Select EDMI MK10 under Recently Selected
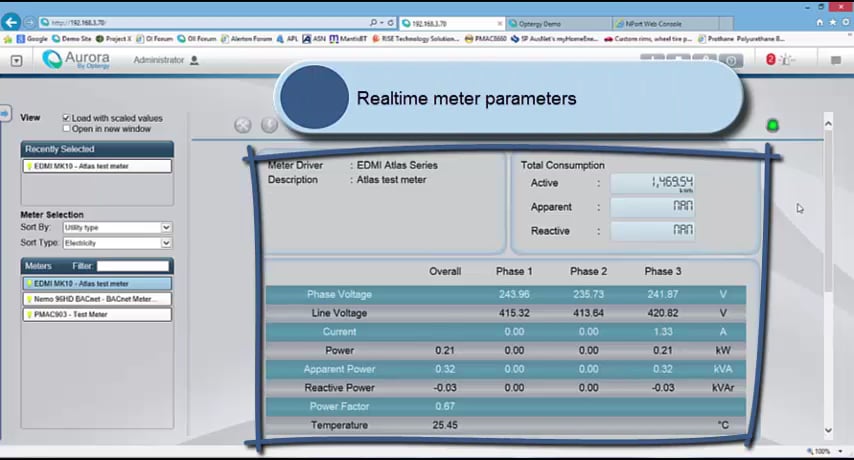This screenshot has width=854, height=460. coord(97,166)
